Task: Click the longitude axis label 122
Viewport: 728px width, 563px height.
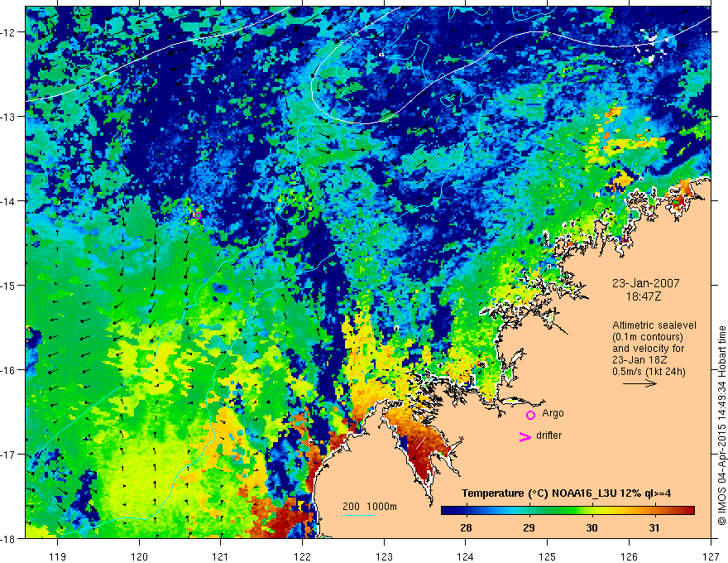Action: (x=302, y=556)
